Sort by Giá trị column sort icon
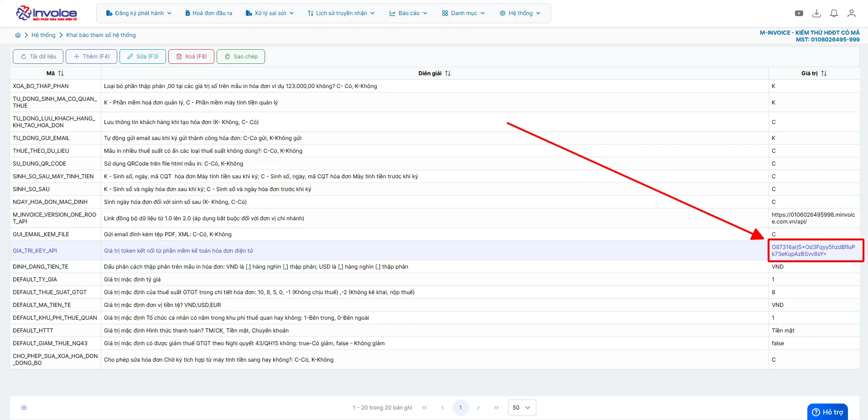Screen dimensions: 868x420 tap(824, 73)
